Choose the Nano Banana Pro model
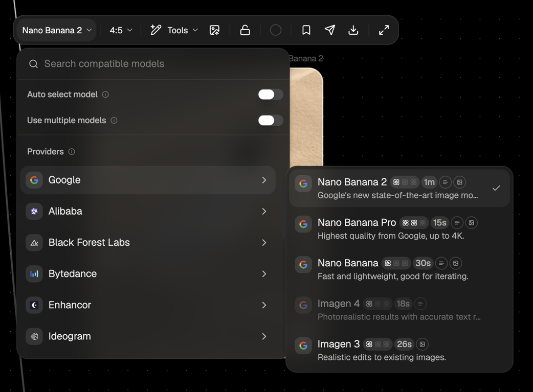Viewport: 533px width, 392px height. [x=399, y=228]
